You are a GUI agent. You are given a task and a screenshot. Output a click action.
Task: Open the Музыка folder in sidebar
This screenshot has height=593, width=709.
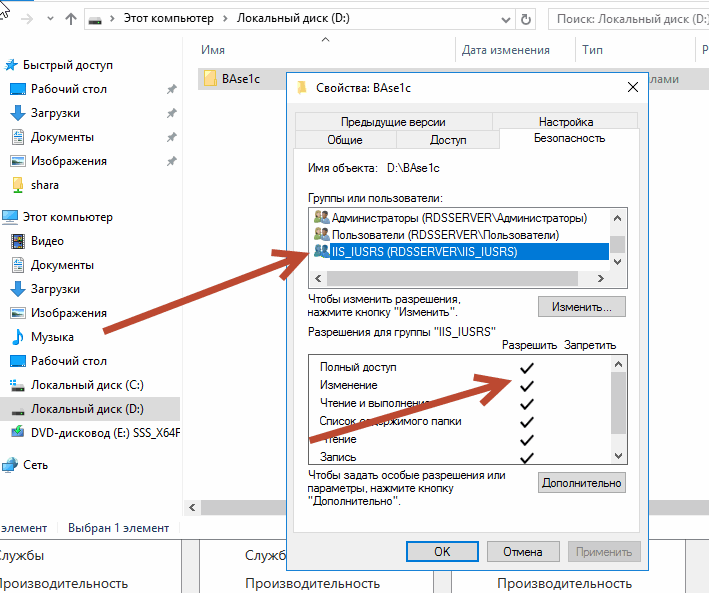click(52, 337)
